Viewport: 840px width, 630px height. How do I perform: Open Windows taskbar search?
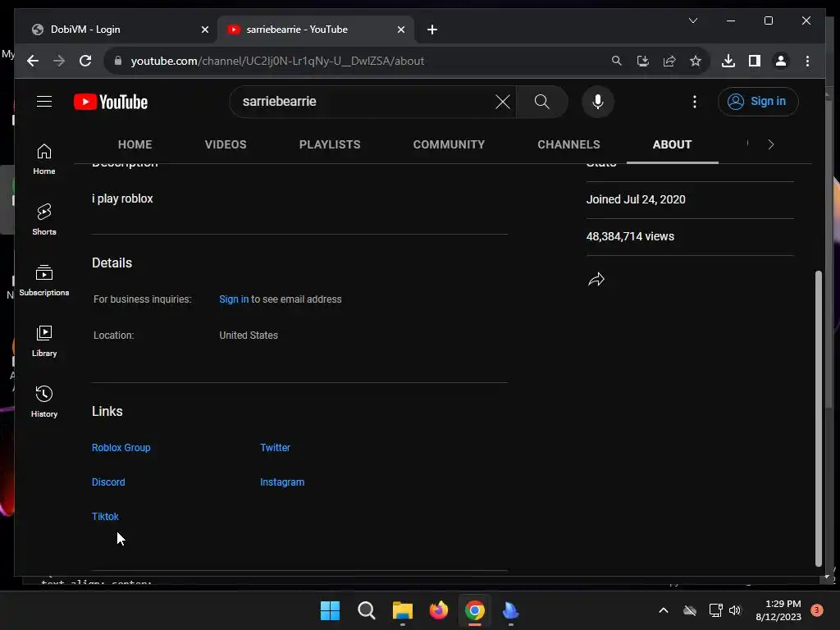point(367,610)
